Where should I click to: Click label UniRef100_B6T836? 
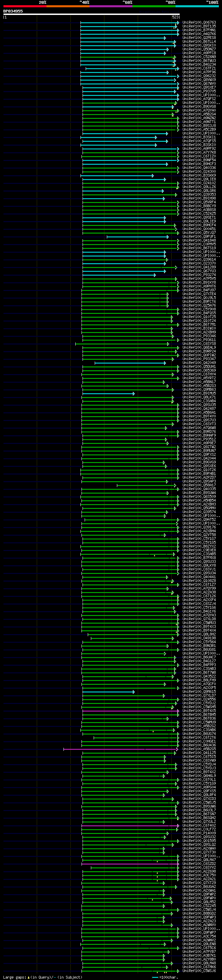click(199, 719)
